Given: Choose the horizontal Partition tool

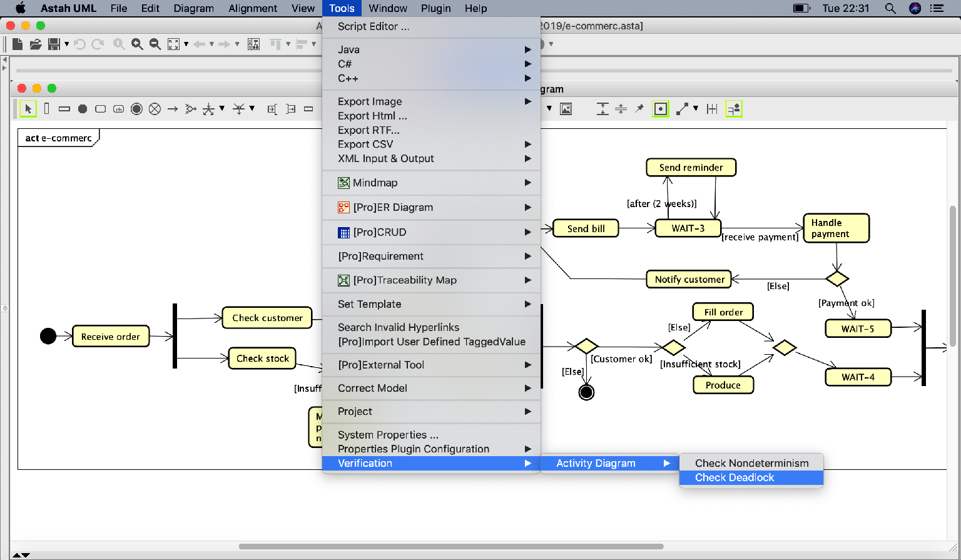Looking at the screenshot, I should coord(64,109).
